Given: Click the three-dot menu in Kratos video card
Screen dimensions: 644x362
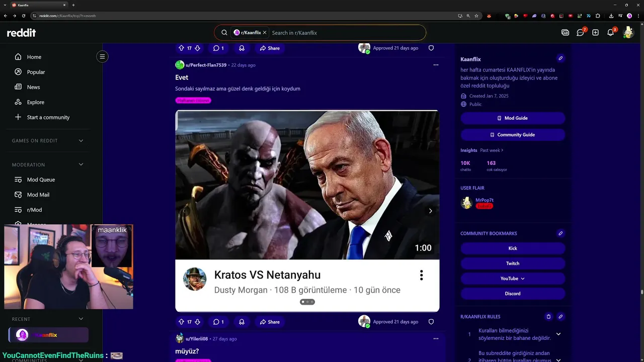Looking at the screenshot, I should 421,275.
